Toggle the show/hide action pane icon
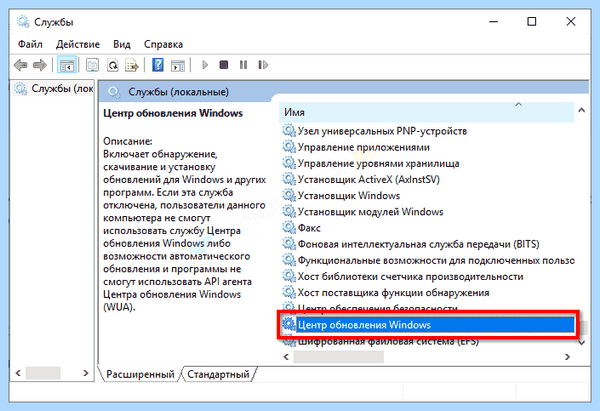Screen dimensions: 600x411 178,65
